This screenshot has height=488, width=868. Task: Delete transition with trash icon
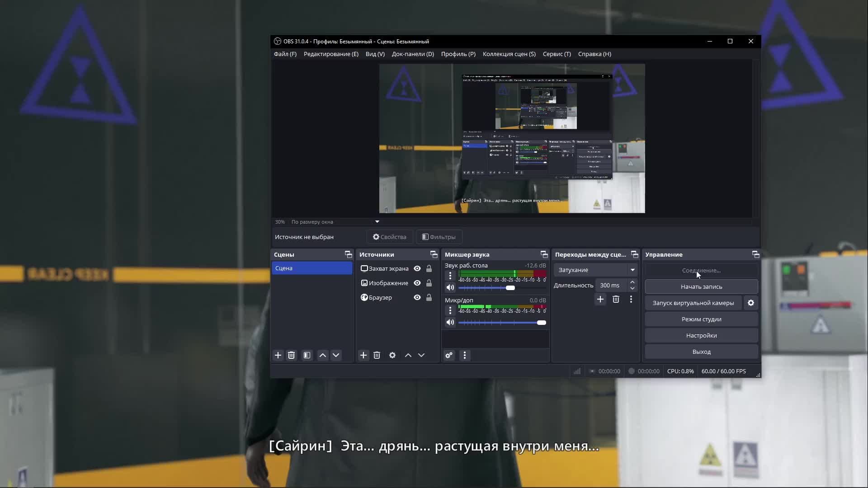pyautogui.click(x=616, y=300)
